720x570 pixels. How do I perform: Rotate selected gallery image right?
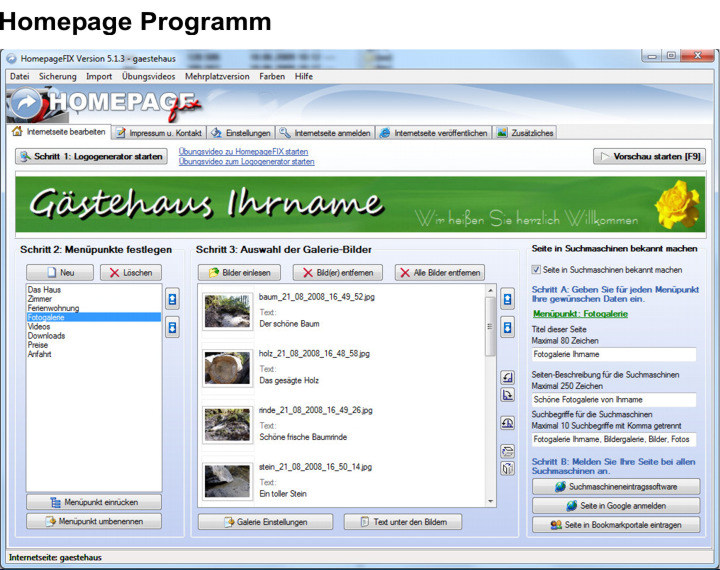coord(507,395)
